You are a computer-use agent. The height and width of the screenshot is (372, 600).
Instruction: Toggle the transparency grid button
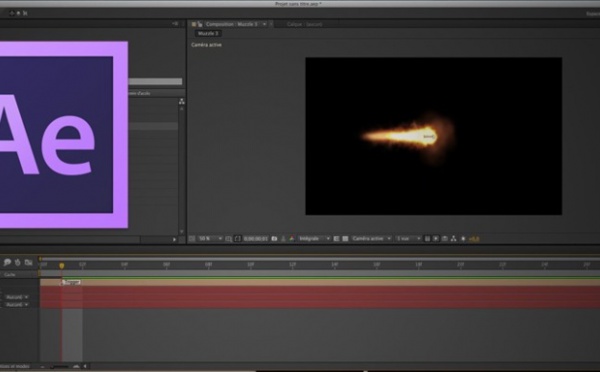345,238
